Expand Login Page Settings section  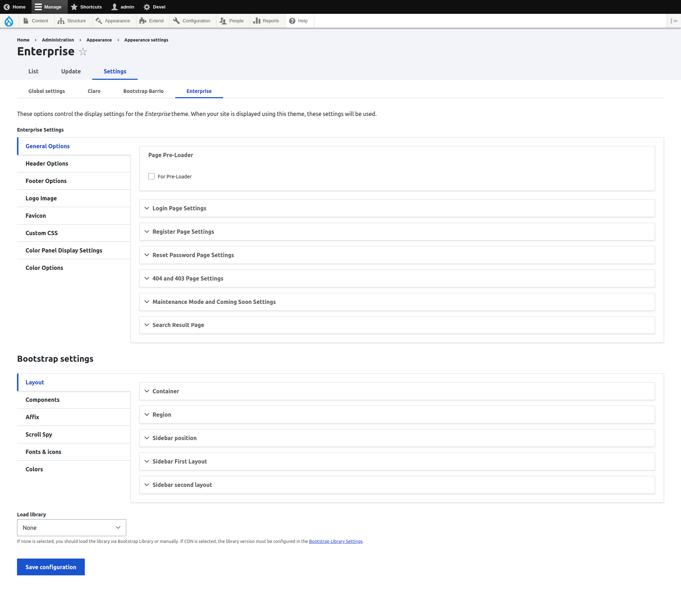179,208
